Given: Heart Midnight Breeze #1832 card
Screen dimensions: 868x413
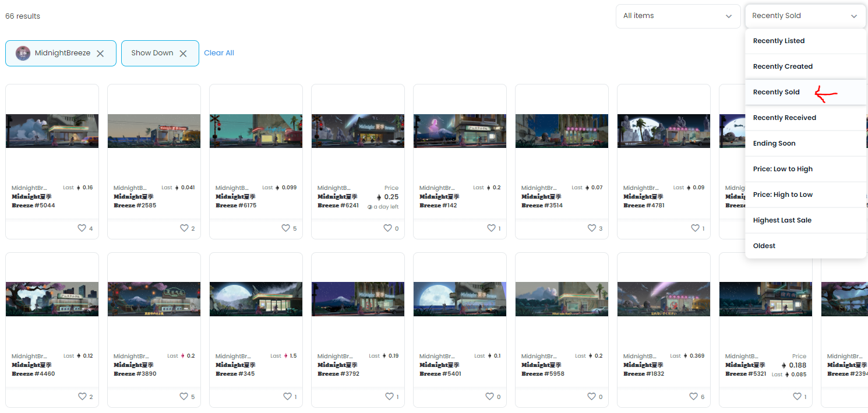Looking at the screenshot, I should tap(693, 397).
